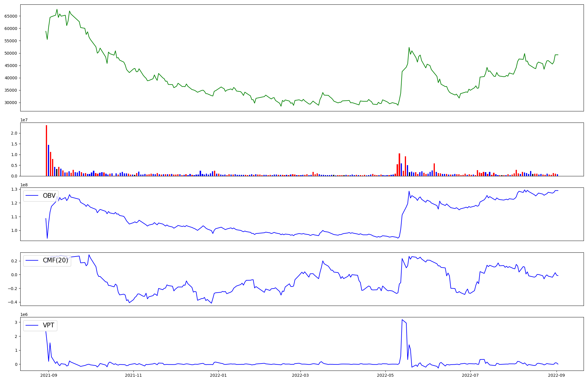Click the 1e6 scale label above VPT chart
The height and width of the screenshot is (382, 588).
tap(24, 315)
